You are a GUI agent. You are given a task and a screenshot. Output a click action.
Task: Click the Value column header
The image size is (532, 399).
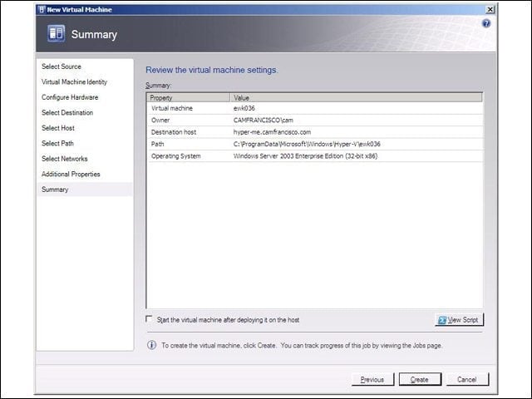tap(357, 98)
